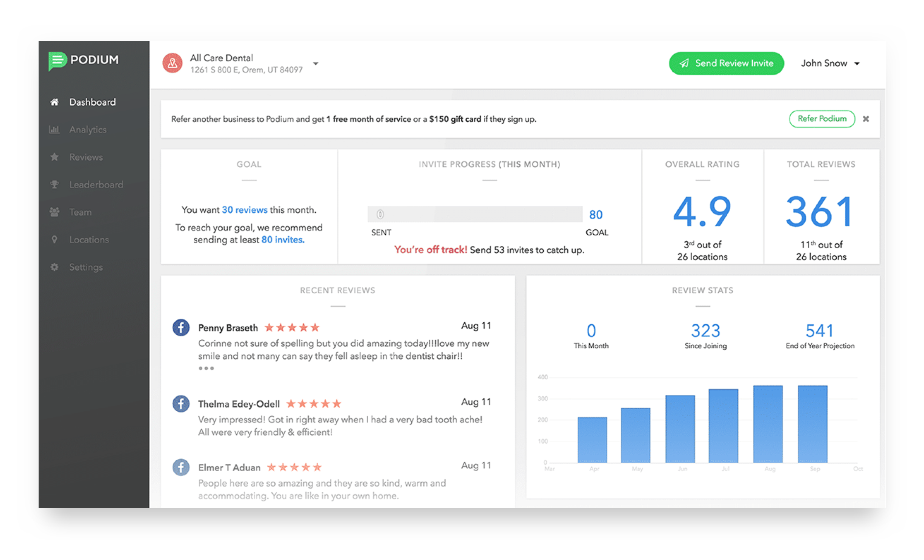924x560 pixels.
Task: Click the 30 reviews goal link
Action: pyautogui.click(x=245, y=210)
